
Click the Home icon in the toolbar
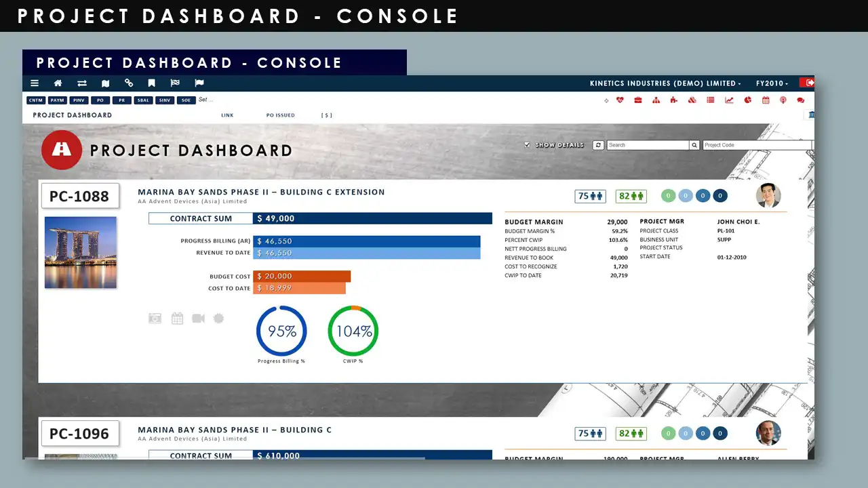click(x=58, y=83)
